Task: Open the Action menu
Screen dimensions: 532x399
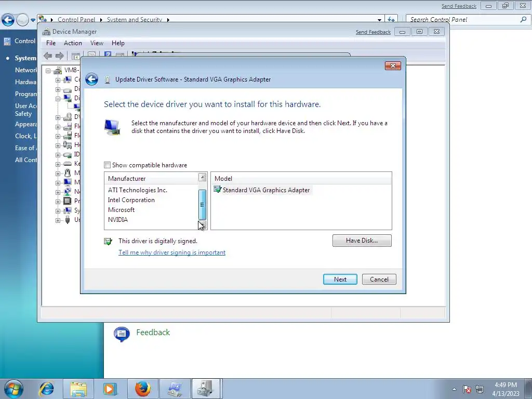Action: tap(73, 43)
